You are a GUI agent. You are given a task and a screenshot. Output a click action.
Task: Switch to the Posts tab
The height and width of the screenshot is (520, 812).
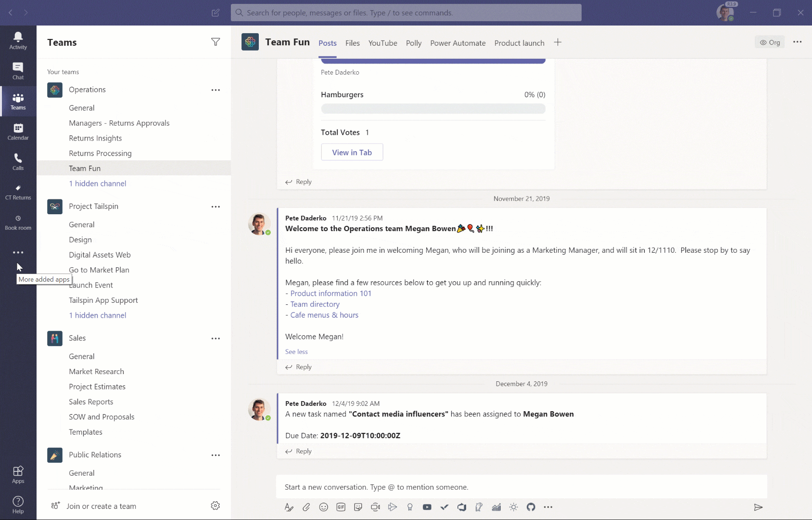point(328,43)
